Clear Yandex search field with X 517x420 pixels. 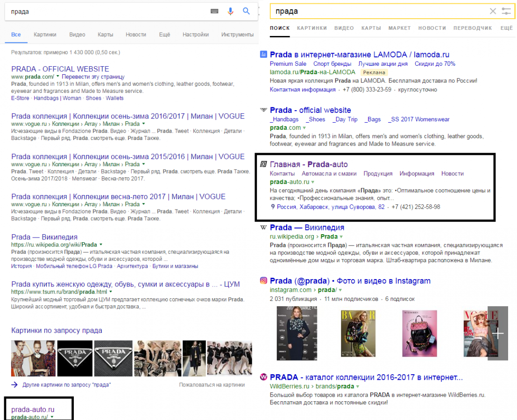pyautogui.click(x=493, y=11)
